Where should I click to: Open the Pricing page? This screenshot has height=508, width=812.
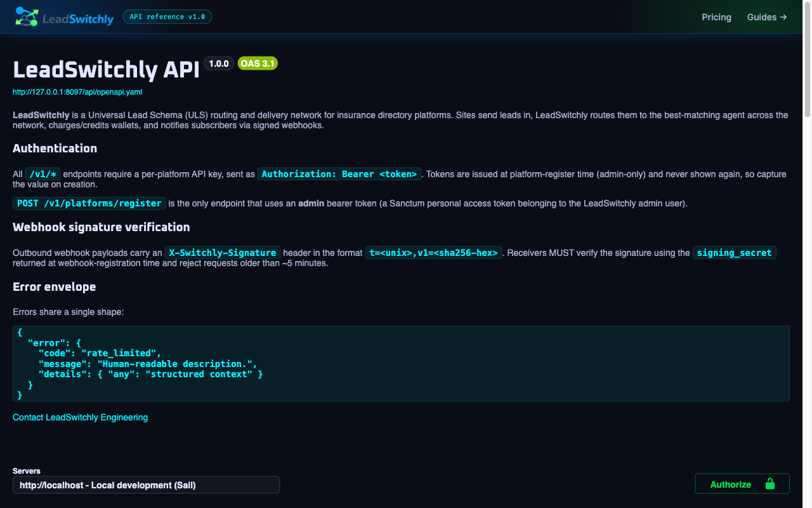(716, 17)
